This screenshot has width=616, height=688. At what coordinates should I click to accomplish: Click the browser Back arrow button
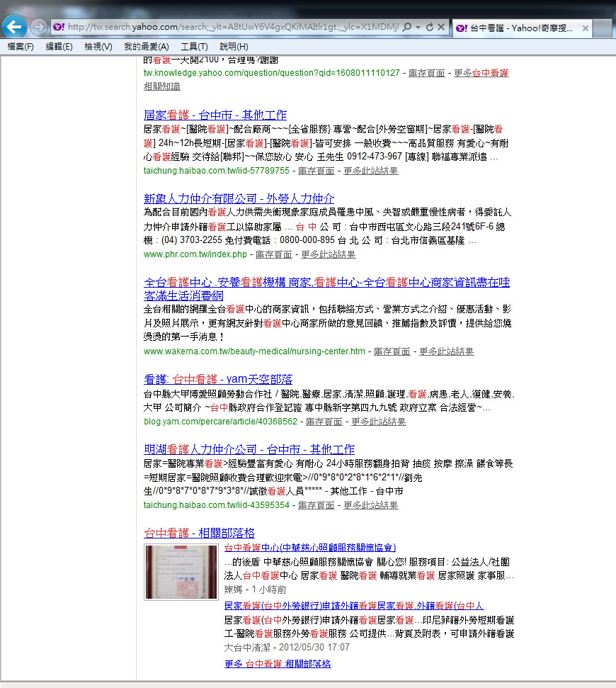[13, 27]
